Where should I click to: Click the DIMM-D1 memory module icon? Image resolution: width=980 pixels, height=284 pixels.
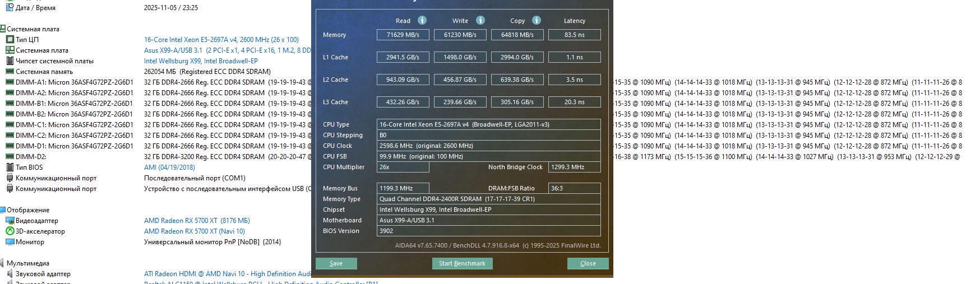[x=10, y=146]
